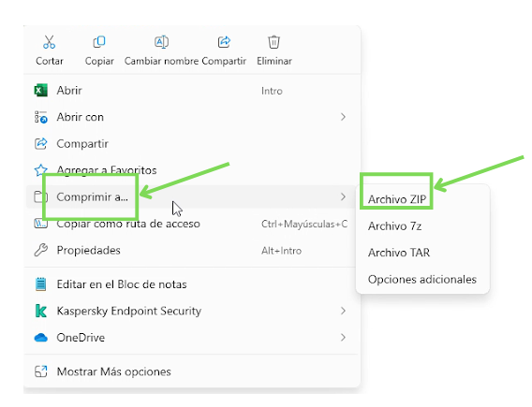Click the Agregar a Favoritos star icon
The image size is (532, 407).
(x=40, y=170)
